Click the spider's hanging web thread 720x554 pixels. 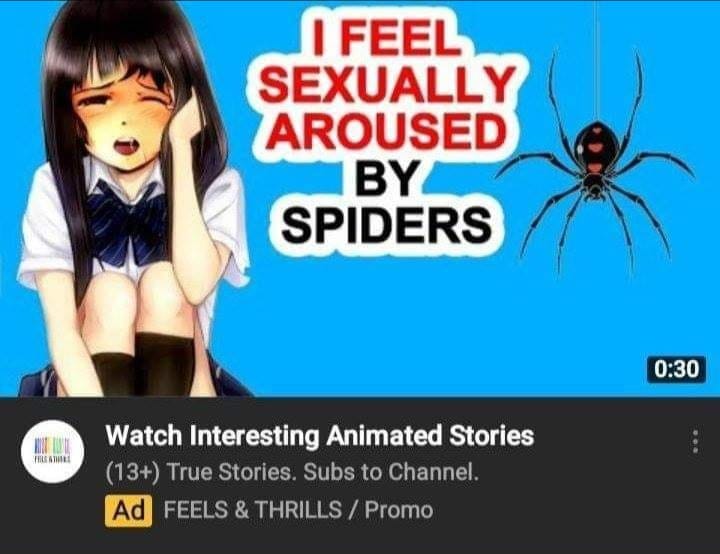click(x=597, y=60)
